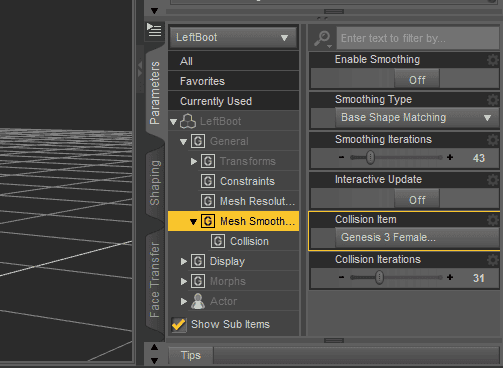Open Collision Item settings gear
This screenshot has height=368, width=503.
tap(493, 220)
